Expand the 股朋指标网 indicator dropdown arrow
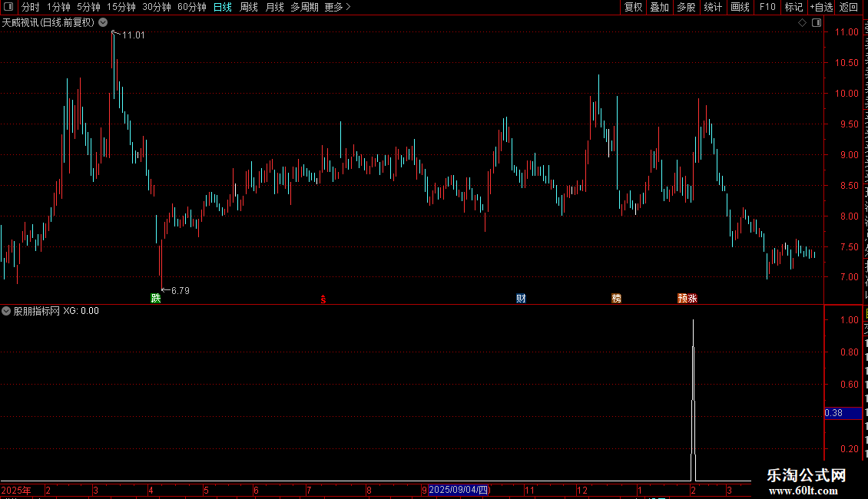Viewport: 868px width, 499px height. pyautogui.click(x=6, y=311)
